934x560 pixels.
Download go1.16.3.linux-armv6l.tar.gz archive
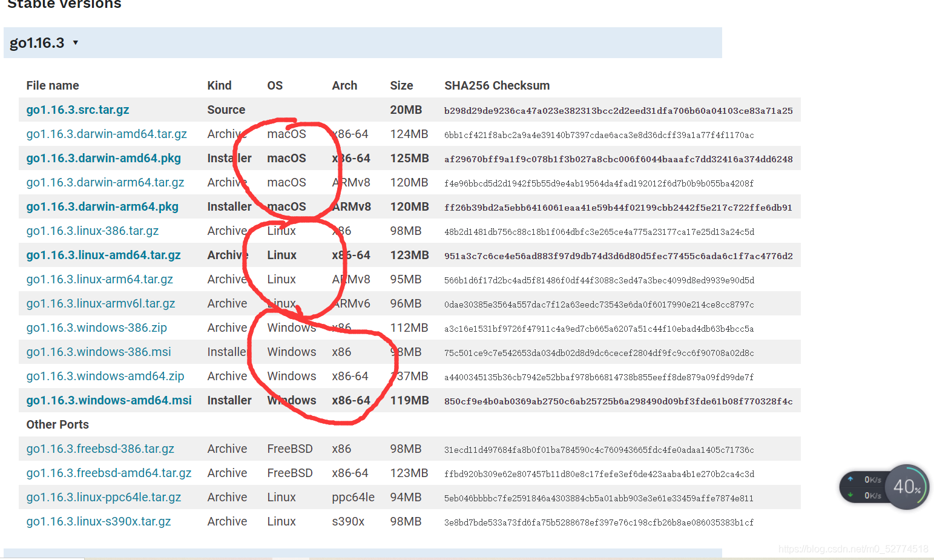(x=100, y=303)
